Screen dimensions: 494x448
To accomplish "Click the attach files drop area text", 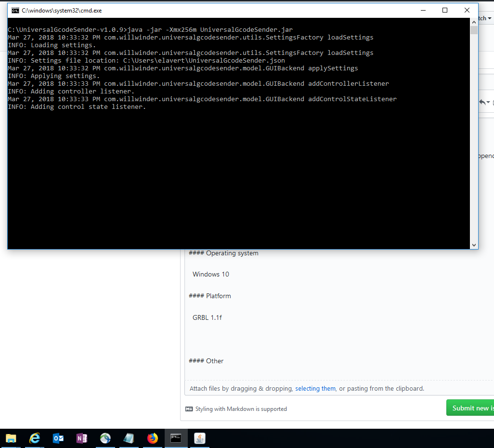I will pyautogui.click(x=307, y=388).
